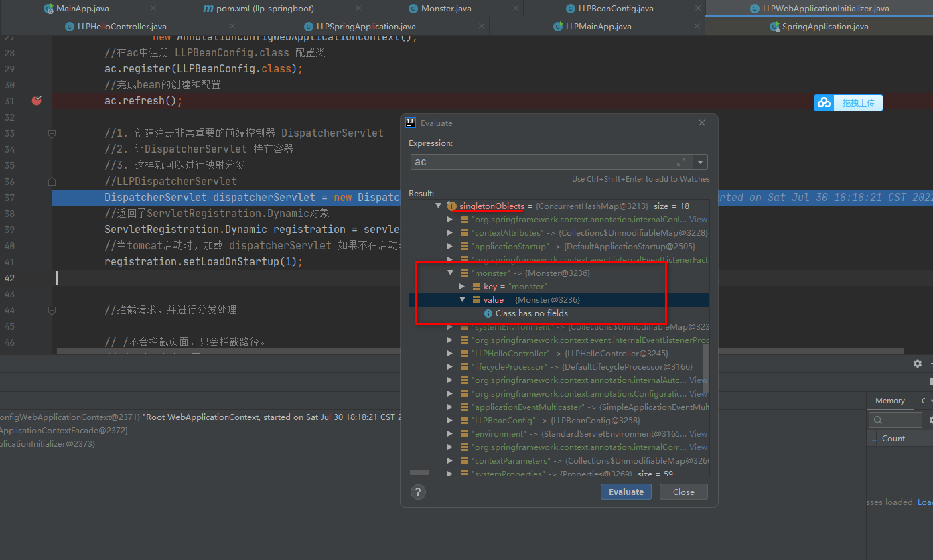Click the 拖拽上传 upload button
933x560 pixels.
click(x=858, y=102)
